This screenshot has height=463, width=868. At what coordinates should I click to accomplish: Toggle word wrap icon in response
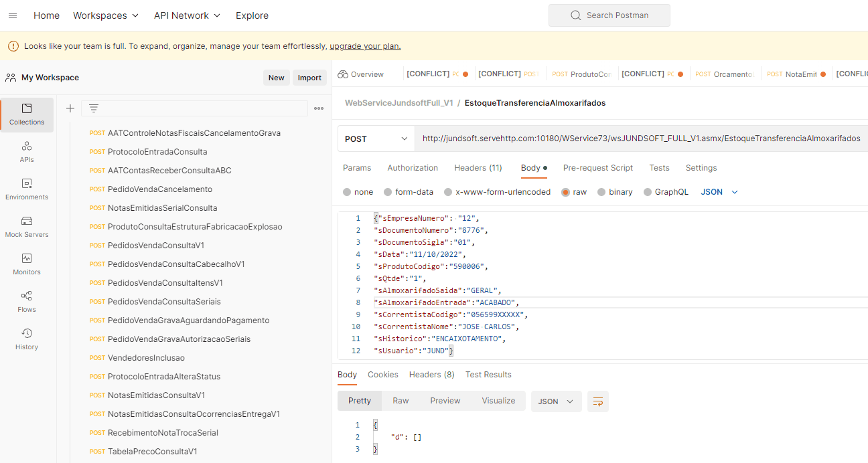point(597,401)
